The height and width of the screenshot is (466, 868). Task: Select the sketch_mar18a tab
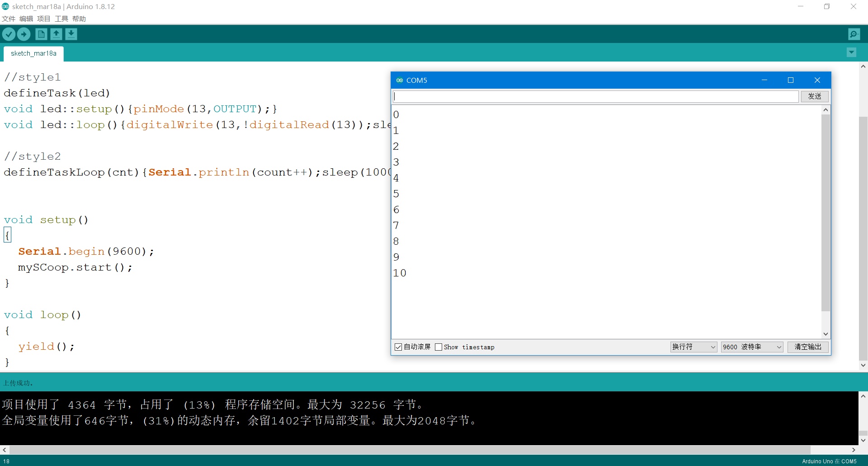[x=33, y=53]
